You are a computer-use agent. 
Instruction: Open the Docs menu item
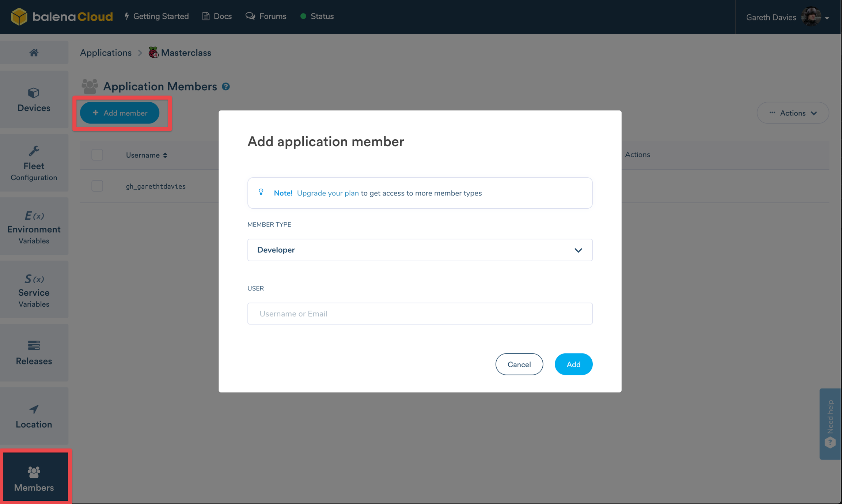(x=217, y=16)
